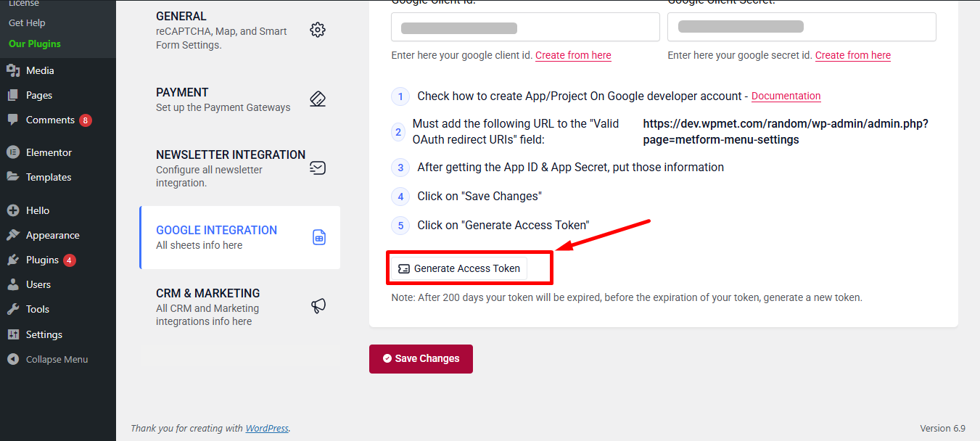The width and height of the screenshot is (980, 441).
Task: Select the Newsletter Integration envelope icon
Action: click(x=317, y=168)
